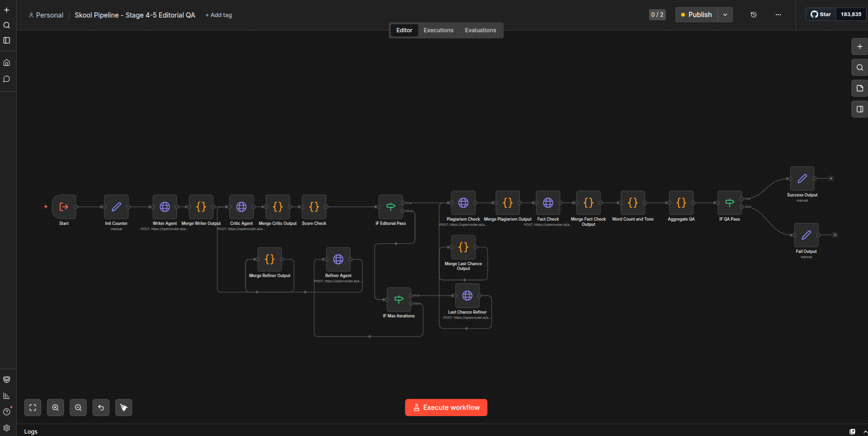Toggle the chat panel in the sidebar

pos(7,79)
